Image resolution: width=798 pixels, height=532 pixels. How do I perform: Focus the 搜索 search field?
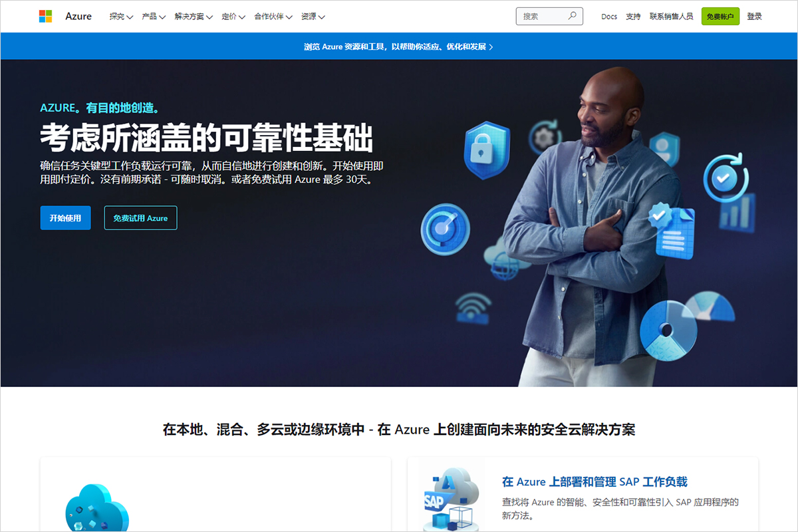point(549,16)
